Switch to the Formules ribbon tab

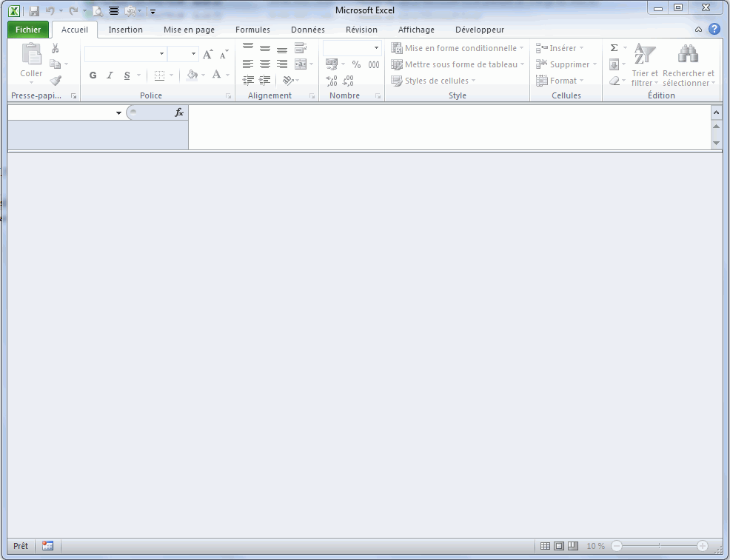(252, 30)
